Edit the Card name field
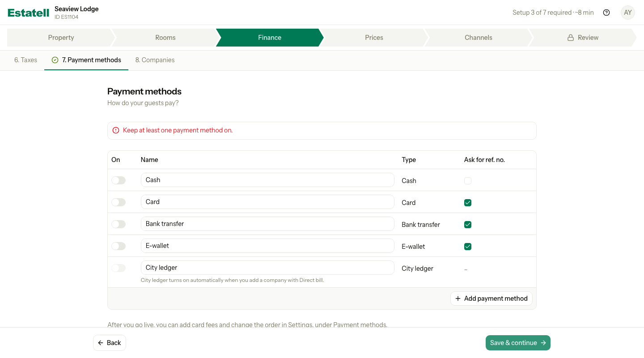Viewport: 644px width, 358px height. (267, 202)
